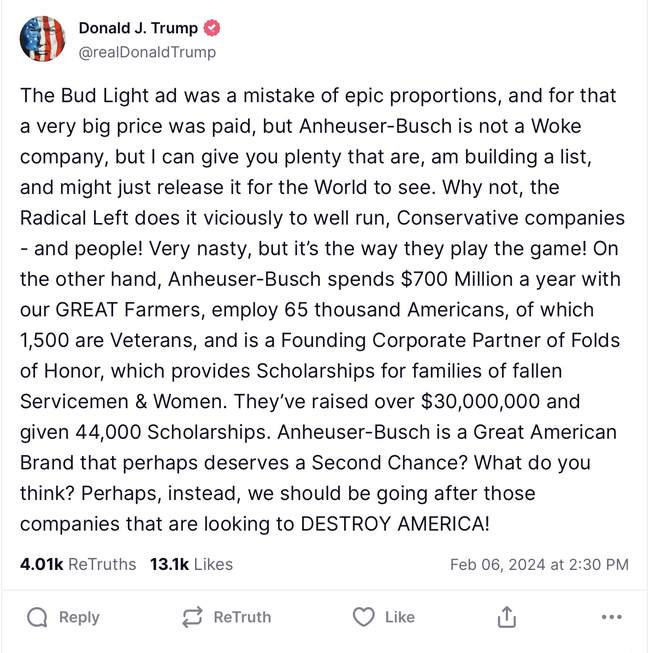Image resolution: width=650 pixels, height=653 pixels.
Task: Click the Feb 06, 2024 date
Action: point(498,565)
